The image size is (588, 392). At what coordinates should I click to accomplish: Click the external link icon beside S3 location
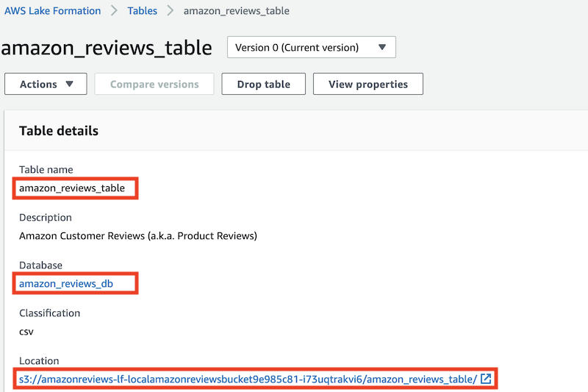coord(486,379)
